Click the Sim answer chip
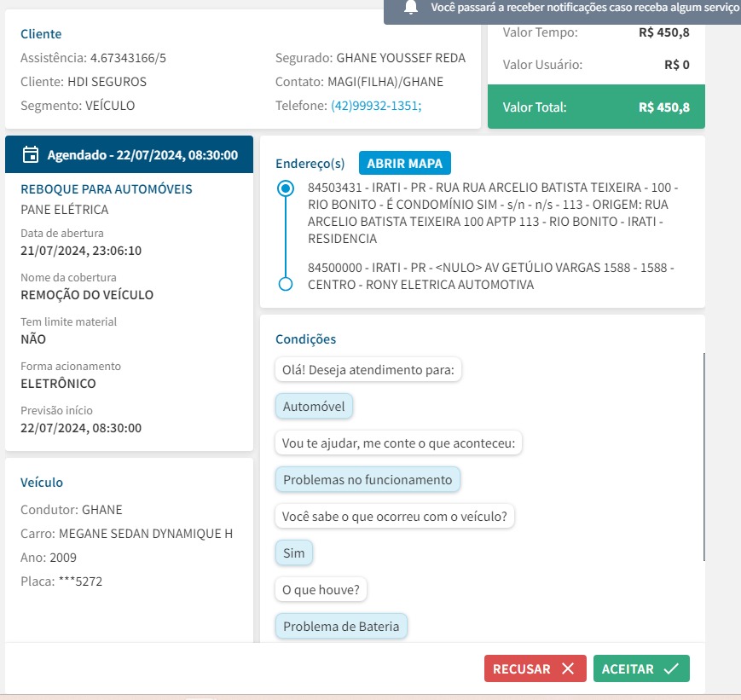Image resolution: width=741 pixels, height=700 pixels. click(294, 553)
